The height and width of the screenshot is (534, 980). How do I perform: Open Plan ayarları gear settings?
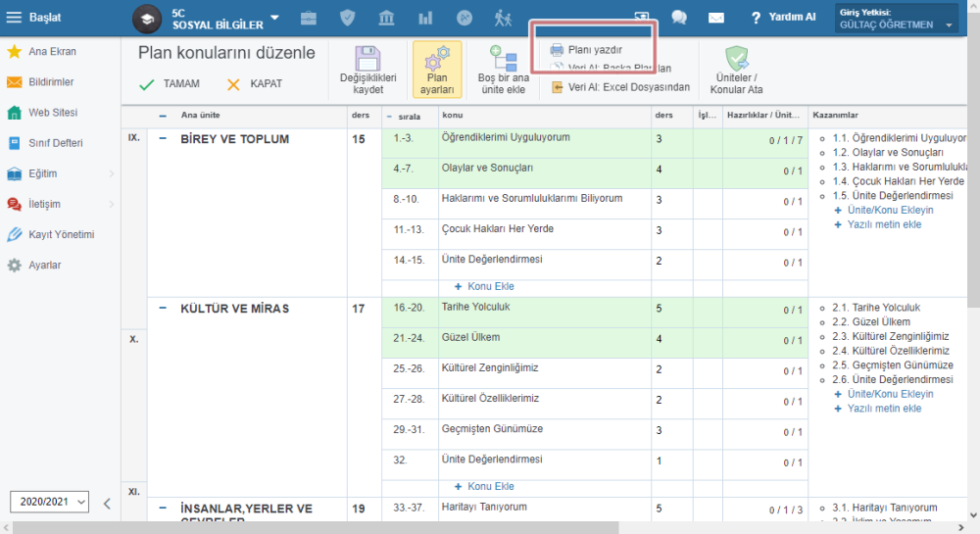[437, 70]
